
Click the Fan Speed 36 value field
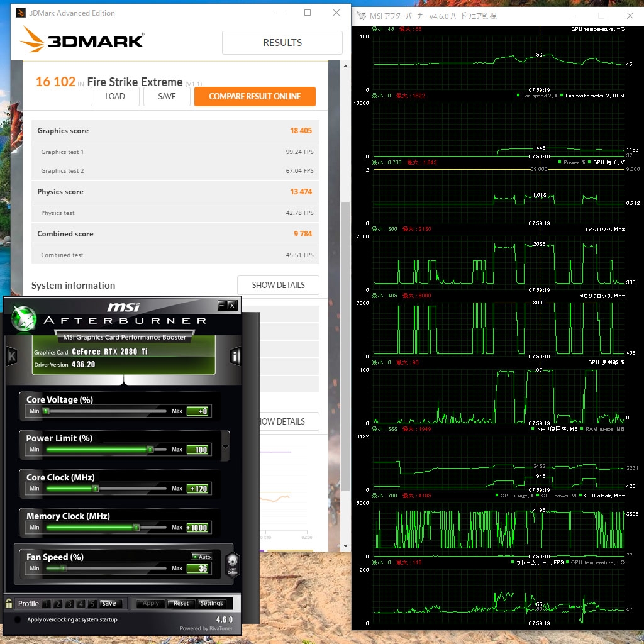pyautogui.click(x=197, y=569)
